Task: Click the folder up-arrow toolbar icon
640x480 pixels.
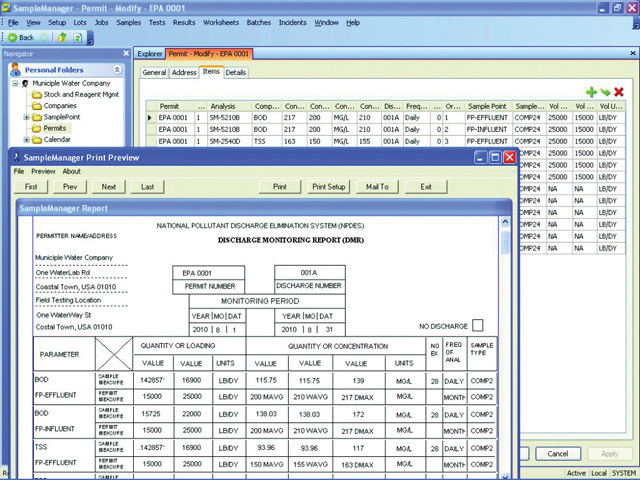Action: click(x=63, y=37)
